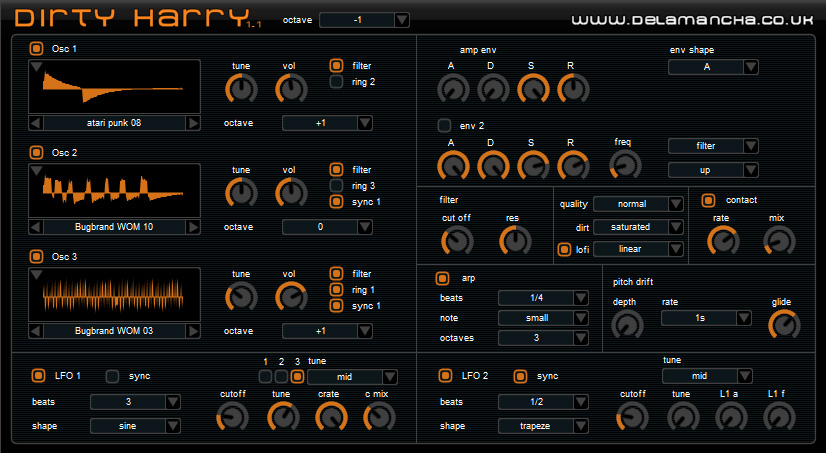826x453 pixels.
Task: Open pitch drift rate dropdown showing 1s
Action: pos(706,318)
